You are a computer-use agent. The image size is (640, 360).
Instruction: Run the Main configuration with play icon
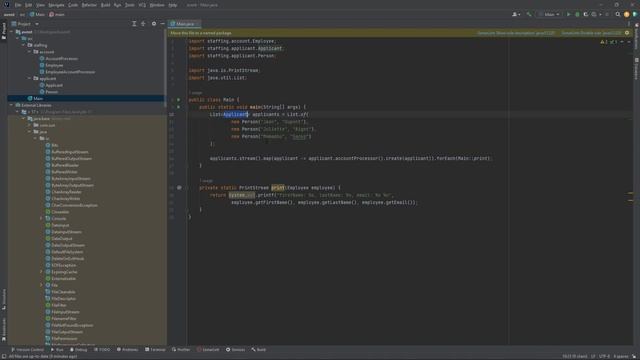(568, 14)
